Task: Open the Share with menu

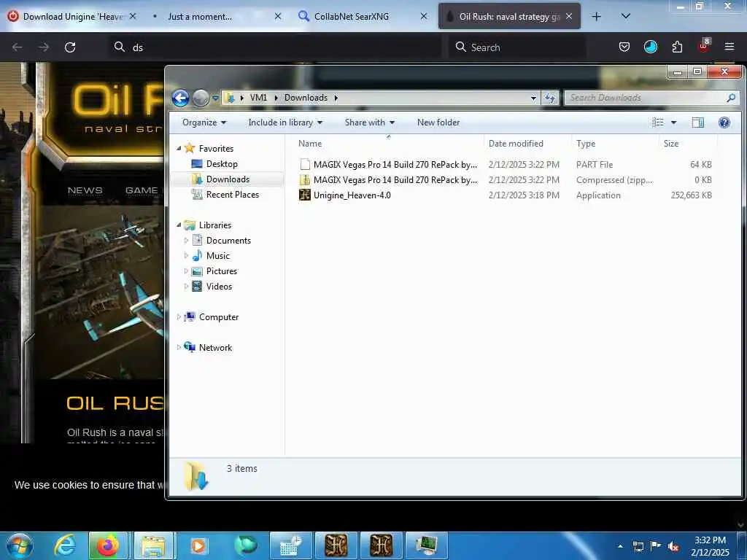Action: click(369, 122)
